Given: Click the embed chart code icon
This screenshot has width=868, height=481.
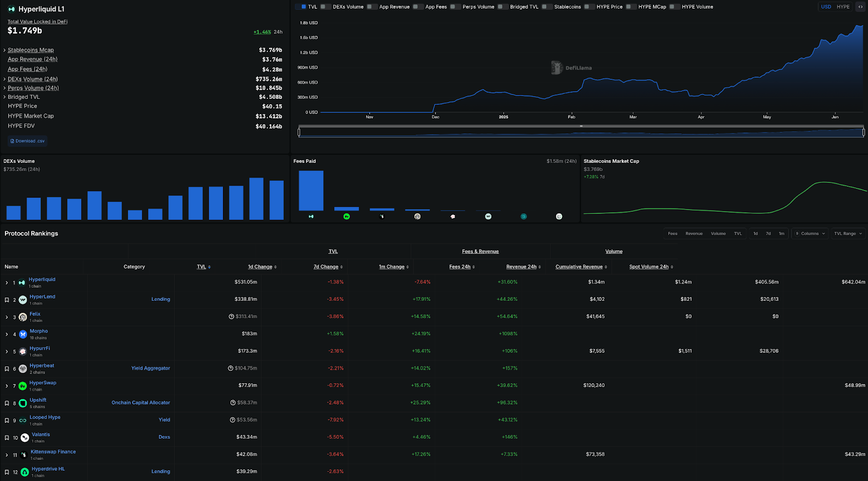Looking at the screenshot, I should 860,7.
